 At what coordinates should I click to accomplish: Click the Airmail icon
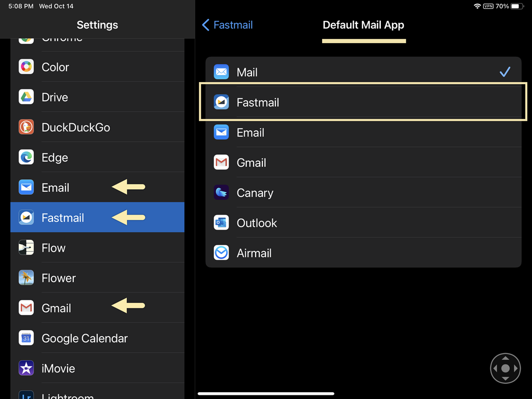pyautogui.click(x=221, y=253)
